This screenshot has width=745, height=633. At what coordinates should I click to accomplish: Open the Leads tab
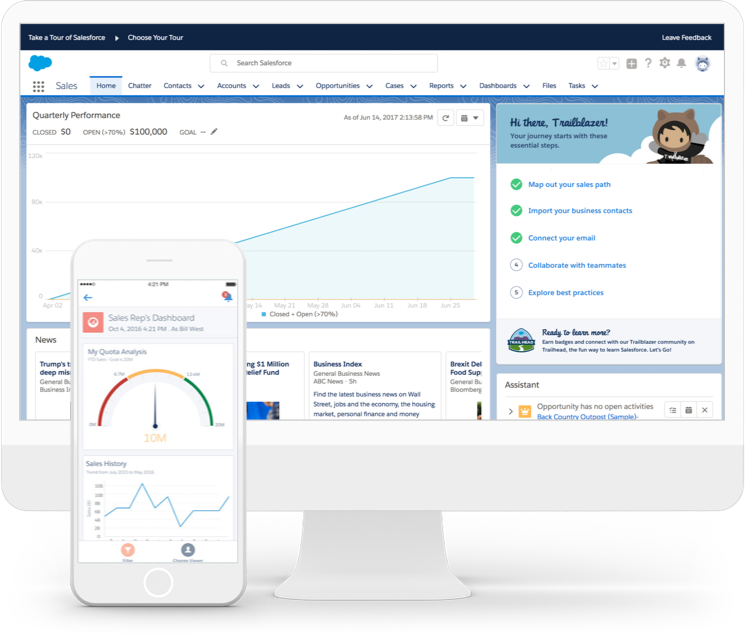pyautogui.click(x=281, y=86)
